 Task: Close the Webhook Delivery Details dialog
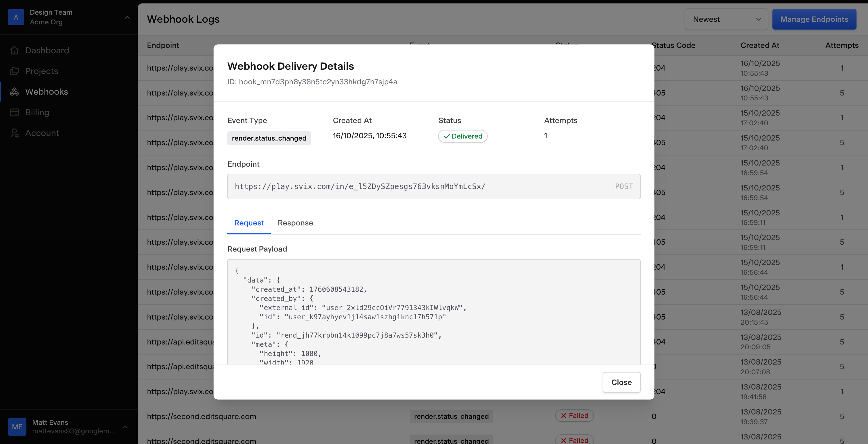[x=621, y=382]
